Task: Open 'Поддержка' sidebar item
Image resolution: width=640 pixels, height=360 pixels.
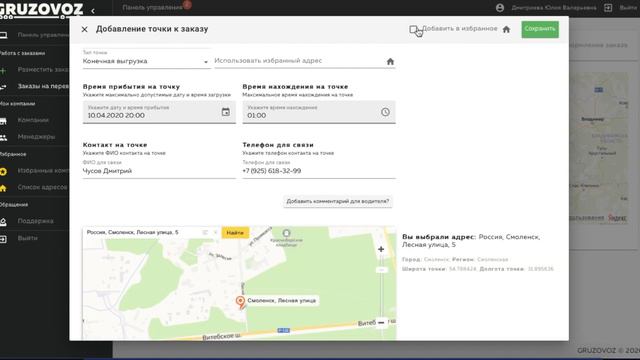Action: [x=35, y=221]
